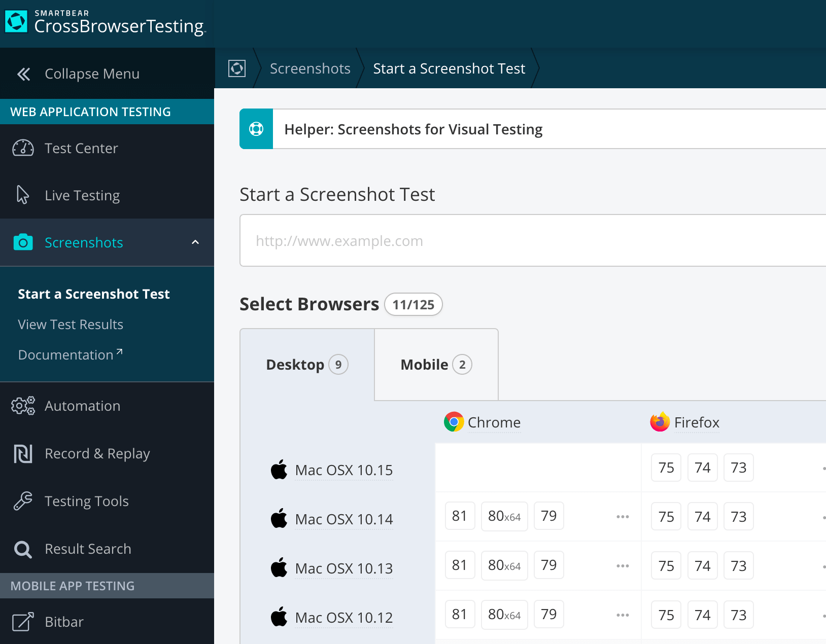Toggle Firefox 75 on Mac OSX 10.15

pos(666,468)
